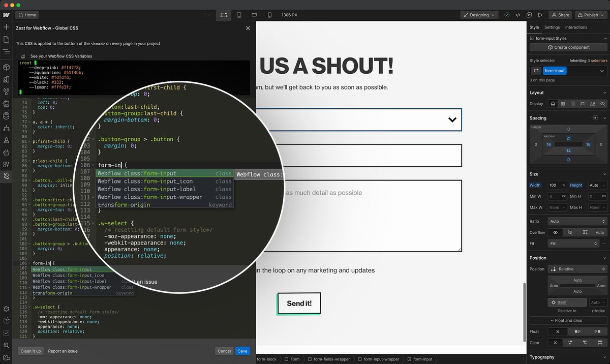Image resolution: width=610 pixels, height=364 pixels.
Task: Open the Webflow logo menu
Action: pyautogui.click(x=6, y=15)
